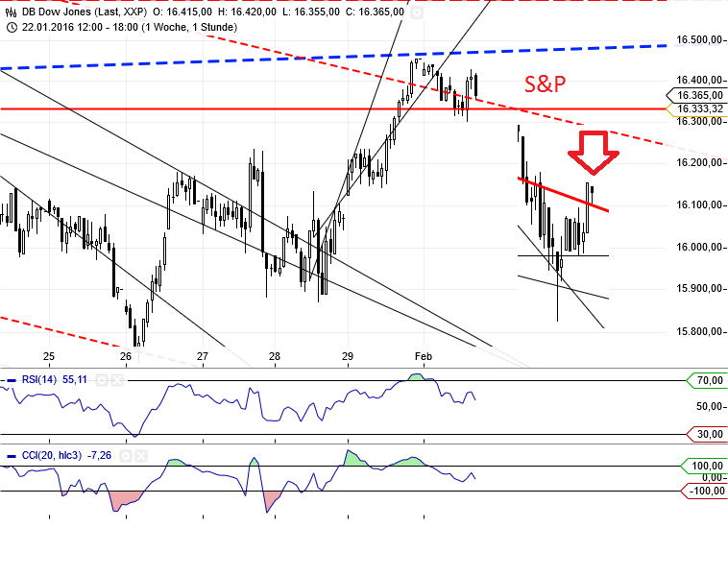The image size is (728, 576).
Task: Click the RSI(14) 55,11 label
Action: click(55, 380)
